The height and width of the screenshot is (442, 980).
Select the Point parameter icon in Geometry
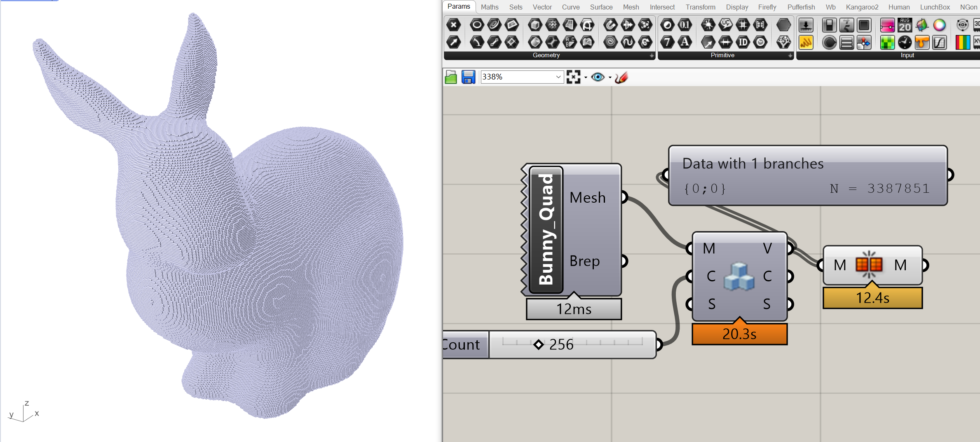click(x=454, y=25)
